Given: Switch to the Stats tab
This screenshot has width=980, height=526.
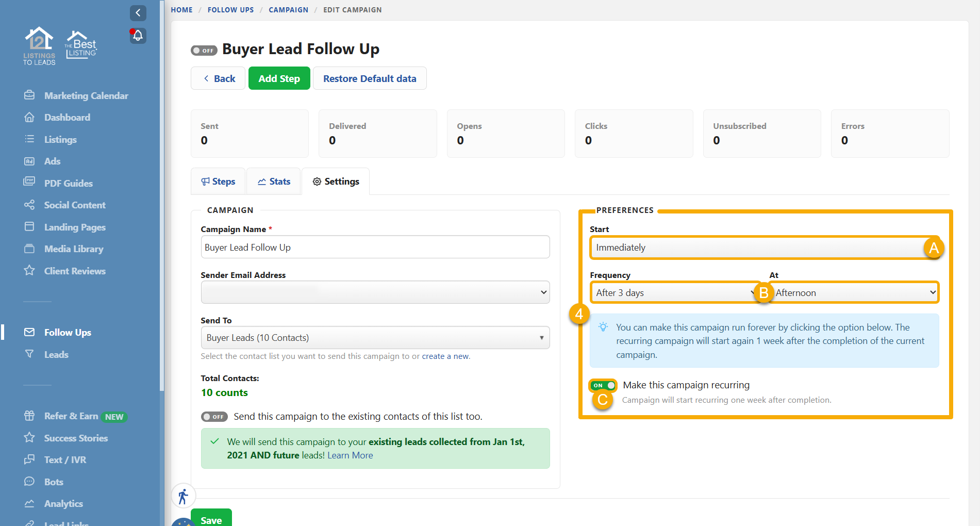Looking at the screenshot, I should point(274,182).
